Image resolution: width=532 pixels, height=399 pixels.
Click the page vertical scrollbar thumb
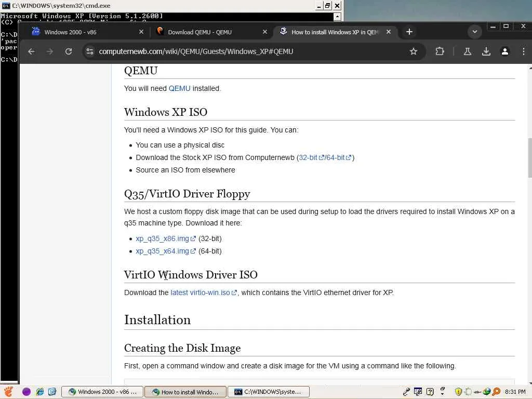click(529, 158)
